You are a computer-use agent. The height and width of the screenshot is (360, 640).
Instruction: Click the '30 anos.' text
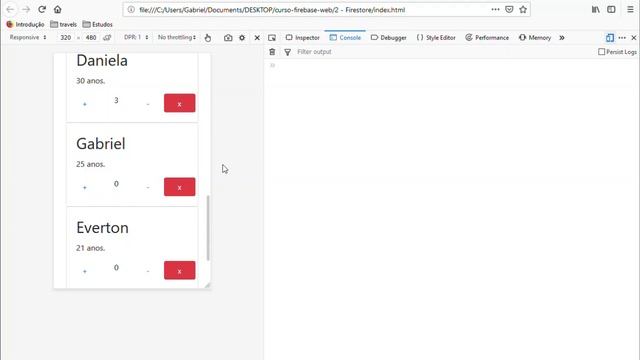tap(91, 81)
